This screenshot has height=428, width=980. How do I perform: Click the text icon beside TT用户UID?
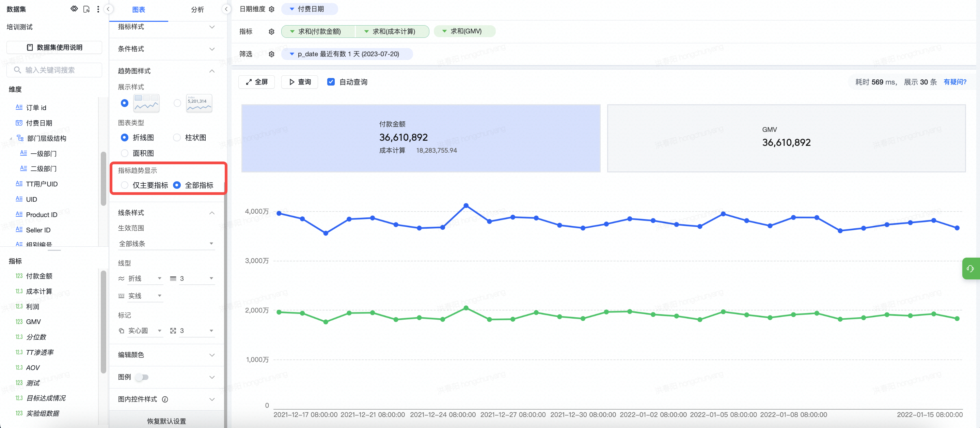(19, 184)
